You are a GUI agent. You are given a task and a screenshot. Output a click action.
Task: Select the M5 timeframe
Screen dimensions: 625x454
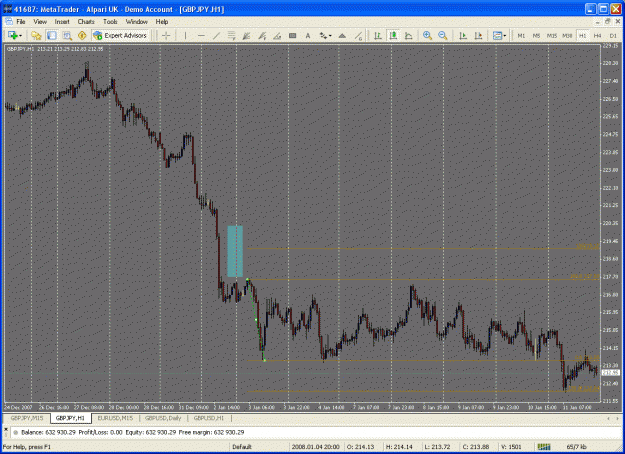pos(536,35)
